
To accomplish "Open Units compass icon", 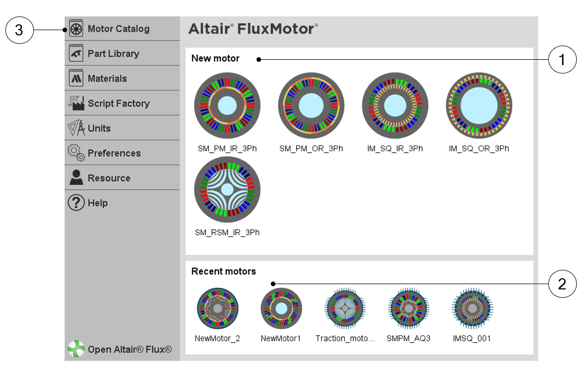I will click(x=76, y=128).
